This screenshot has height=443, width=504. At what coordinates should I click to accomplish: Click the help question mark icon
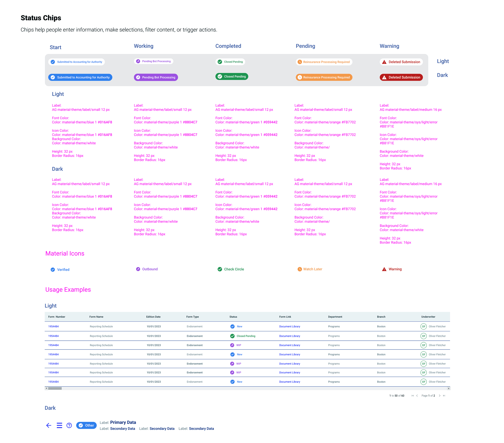point(69,425)
